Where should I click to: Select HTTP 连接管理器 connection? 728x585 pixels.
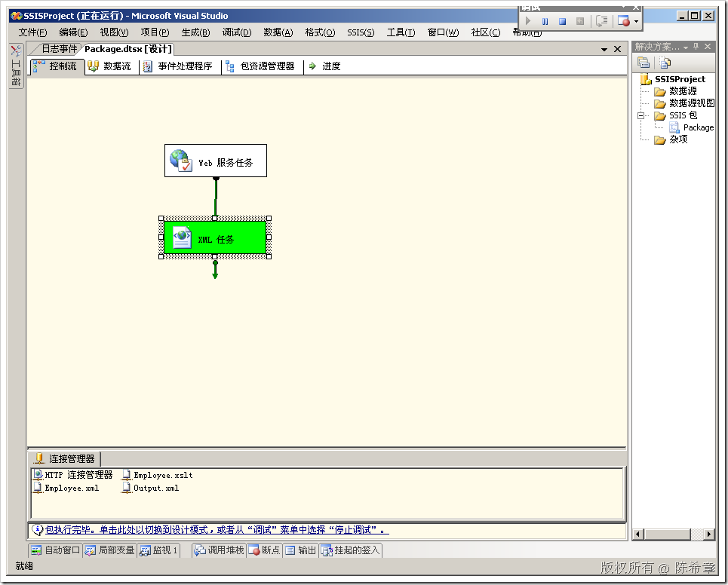[73, 475]
